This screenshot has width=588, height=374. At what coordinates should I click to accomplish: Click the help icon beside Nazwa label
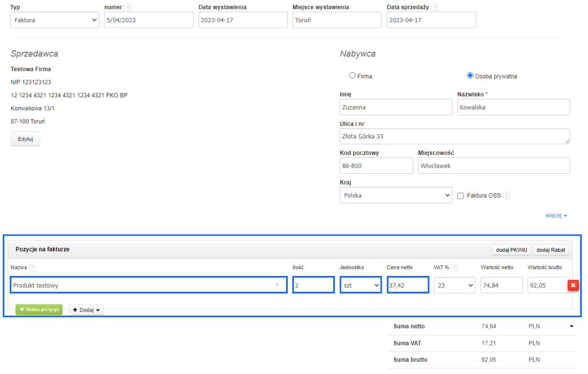[33, 268]
